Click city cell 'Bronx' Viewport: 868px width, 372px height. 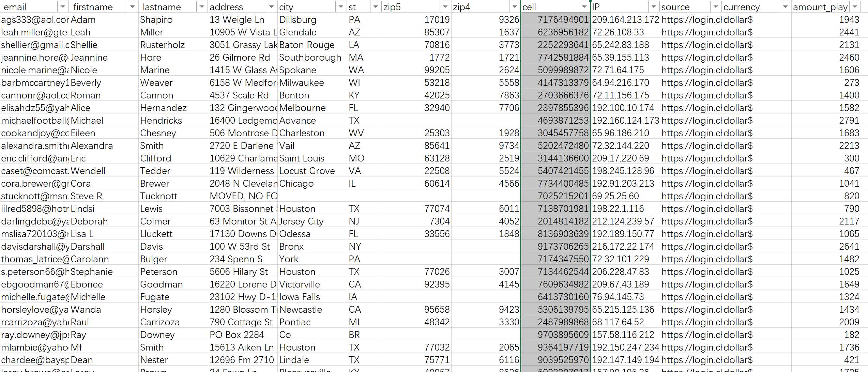click(x=313, y=247)
